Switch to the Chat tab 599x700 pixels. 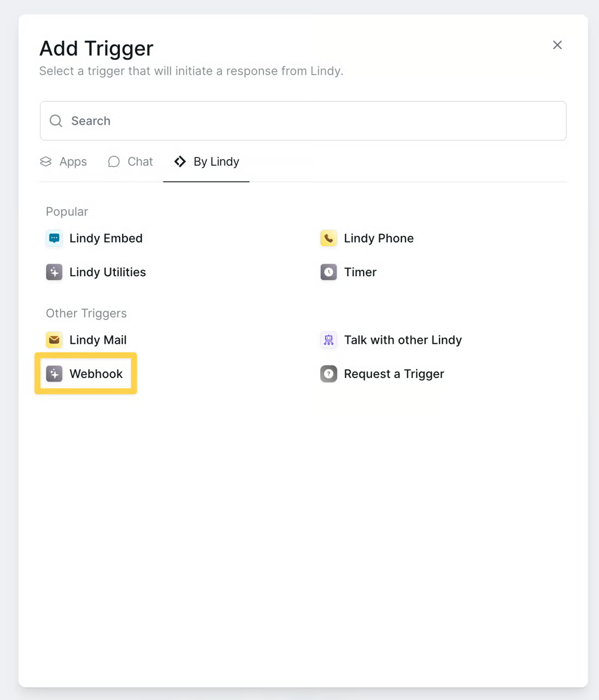(130, 162)
